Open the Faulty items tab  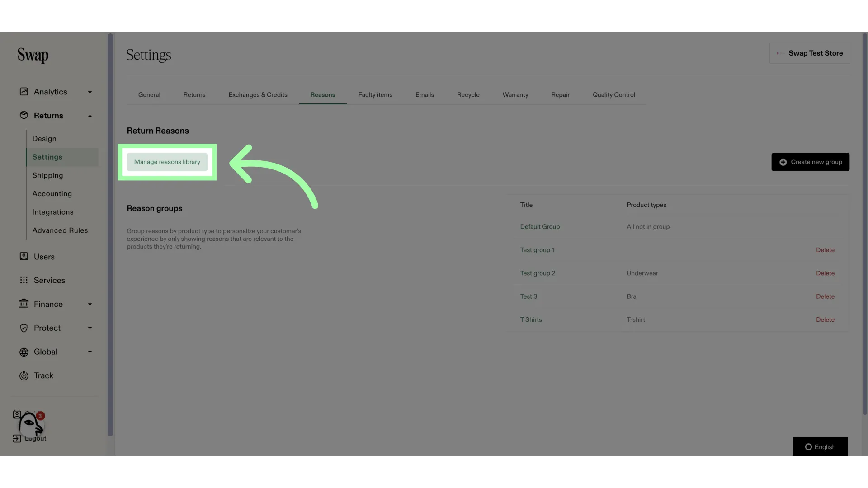375,95
